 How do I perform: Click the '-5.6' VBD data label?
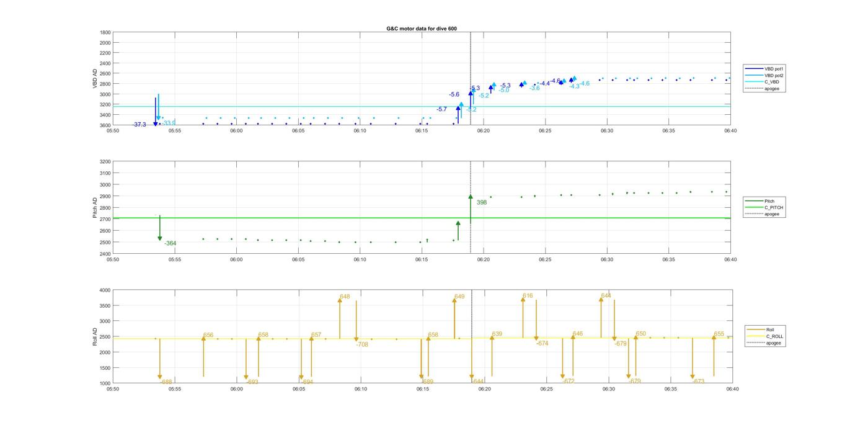(x=454, y=94)
